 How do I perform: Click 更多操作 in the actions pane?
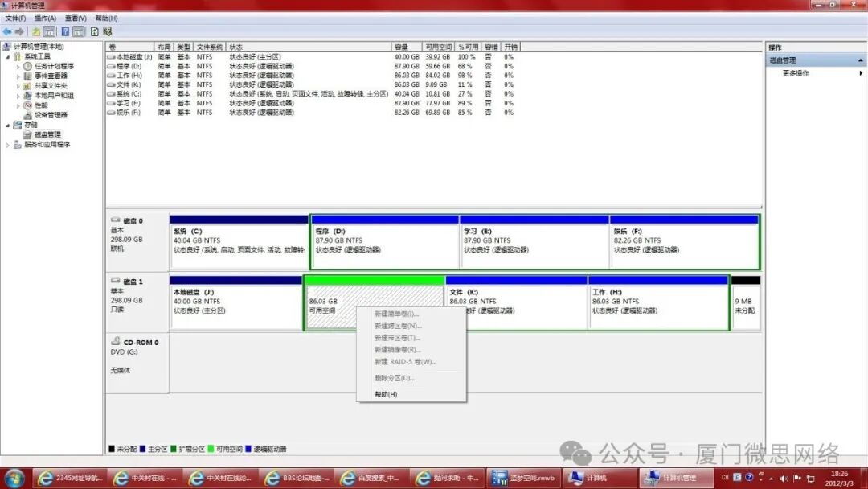pos(796,73)
